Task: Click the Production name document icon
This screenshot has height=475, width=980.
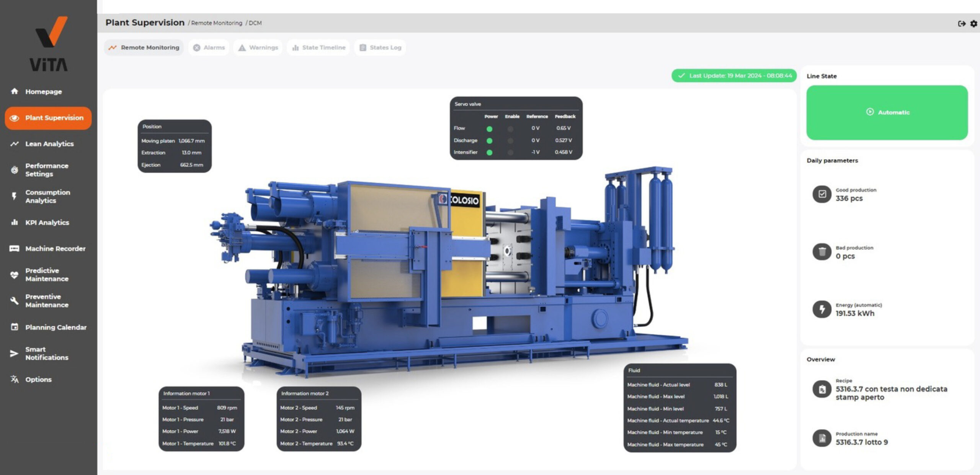Action: (822, 439)
